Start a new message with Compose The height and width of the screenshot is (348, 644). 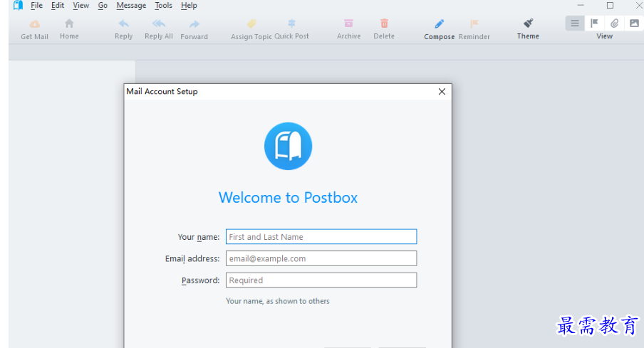point(439,24)
